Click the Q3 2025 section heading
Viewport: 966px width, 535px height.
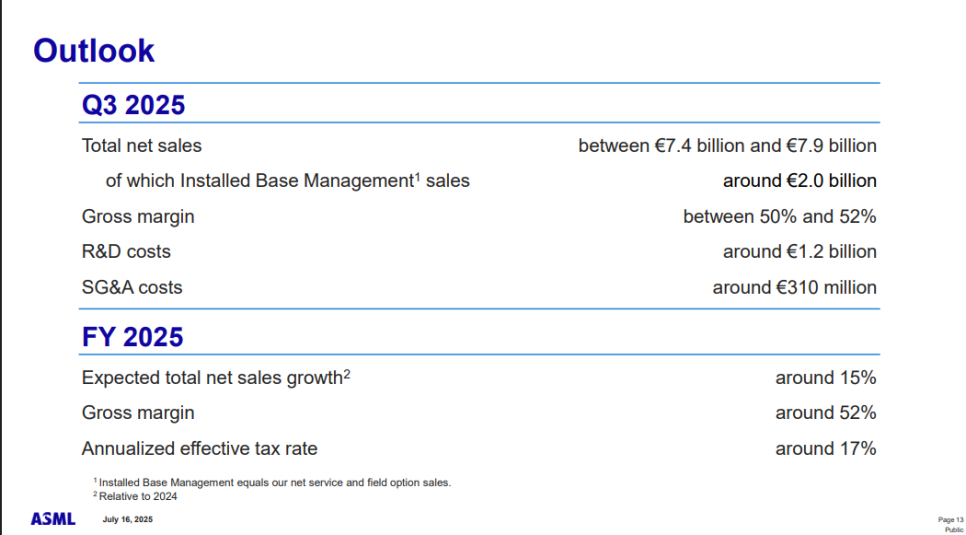133,105
